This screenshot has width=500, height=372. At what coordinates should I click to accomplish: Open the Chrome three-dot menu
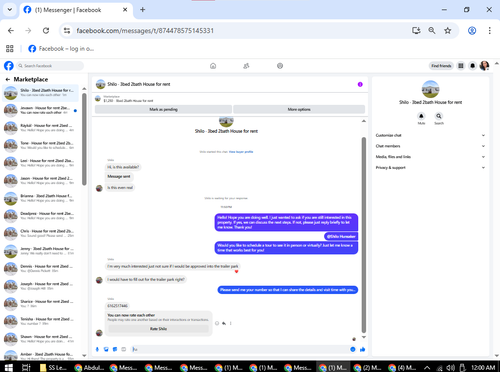coord(489,31)
